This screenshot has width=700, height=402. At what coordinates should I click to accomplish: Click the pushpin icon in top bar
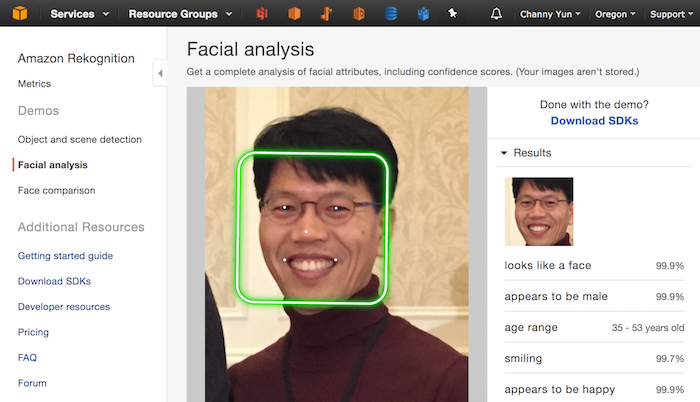coord(453,14)
